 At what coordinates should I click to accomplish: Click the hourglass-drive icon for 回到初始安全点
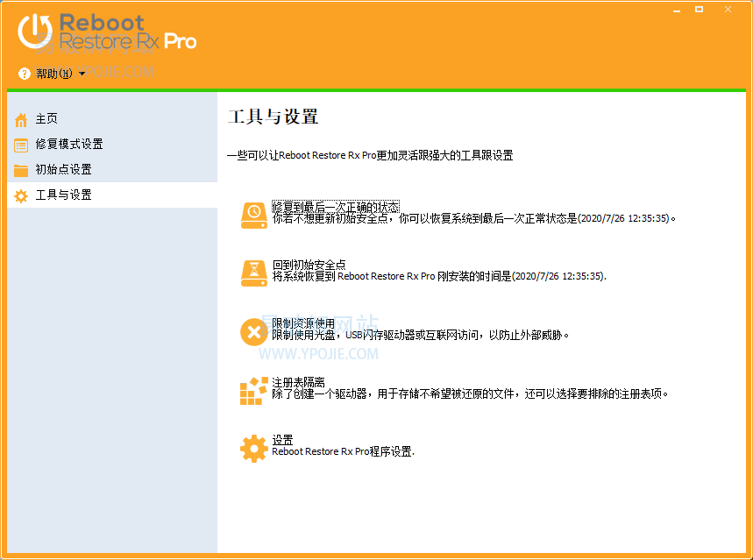253,273
